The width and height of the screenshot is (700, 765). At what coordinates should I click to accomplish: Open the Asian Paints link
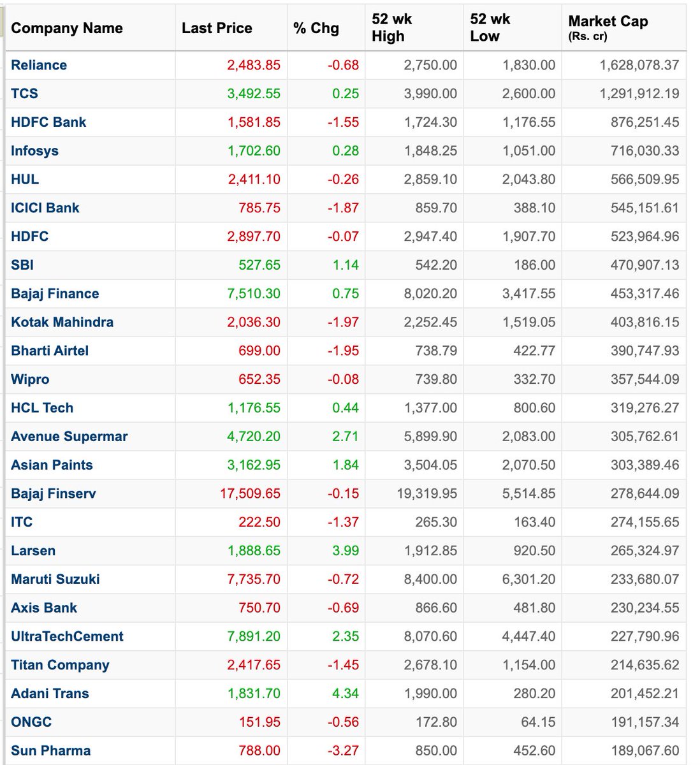click(x=52, y=465)
